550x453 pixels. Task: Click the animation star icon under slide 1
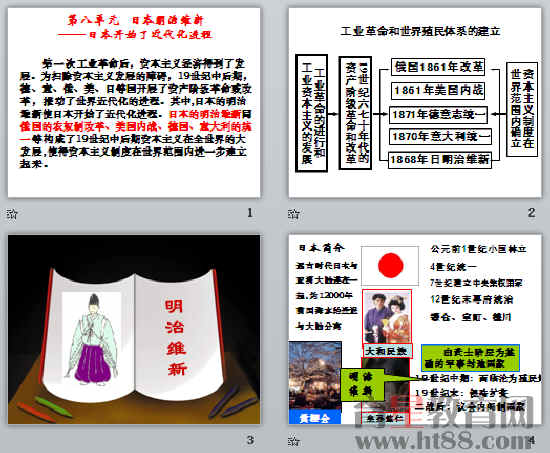point(12,213)
